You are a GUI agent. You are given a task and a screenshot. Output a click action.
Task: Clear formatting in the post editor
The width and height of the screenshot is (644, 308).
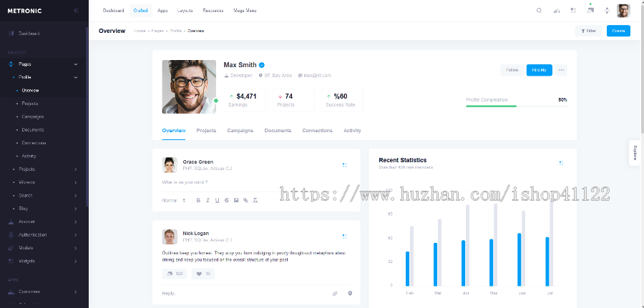(255, 201)
